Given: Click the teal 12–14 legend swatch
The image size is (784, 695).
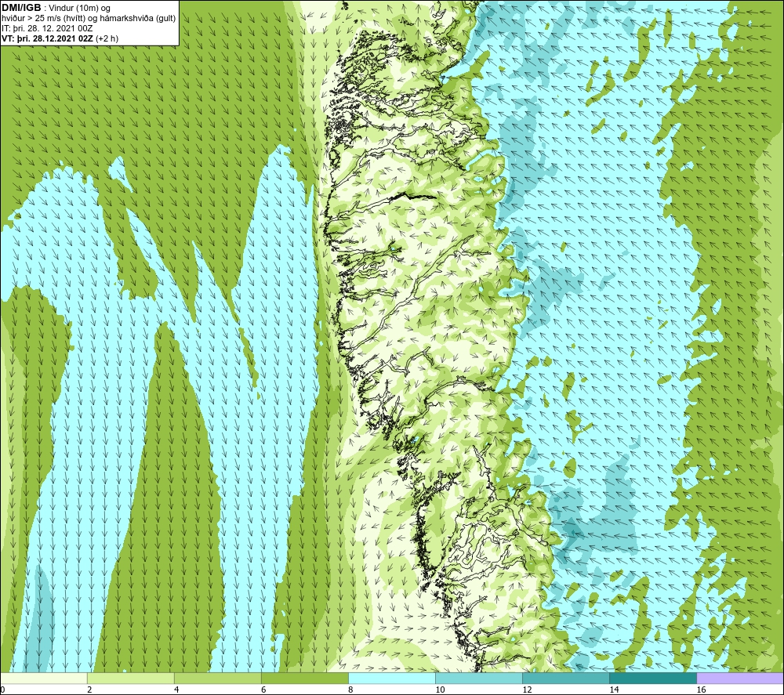Looking at the screenshot, I should (565, 679).
